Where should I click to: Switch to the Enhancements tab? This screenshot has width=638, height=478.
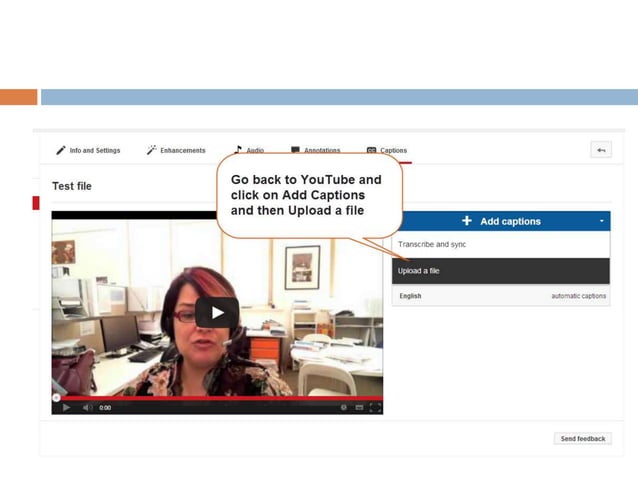click(x=176, y=151)
